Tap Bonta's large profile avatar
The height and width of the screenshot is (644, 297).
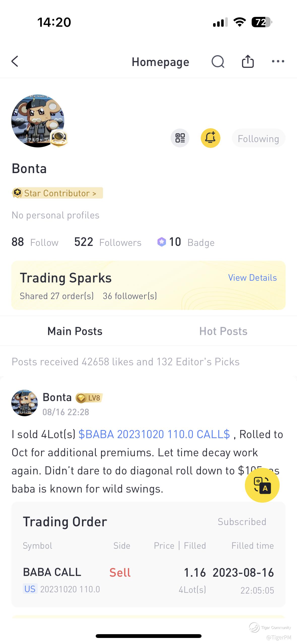(x=38, y=121)
